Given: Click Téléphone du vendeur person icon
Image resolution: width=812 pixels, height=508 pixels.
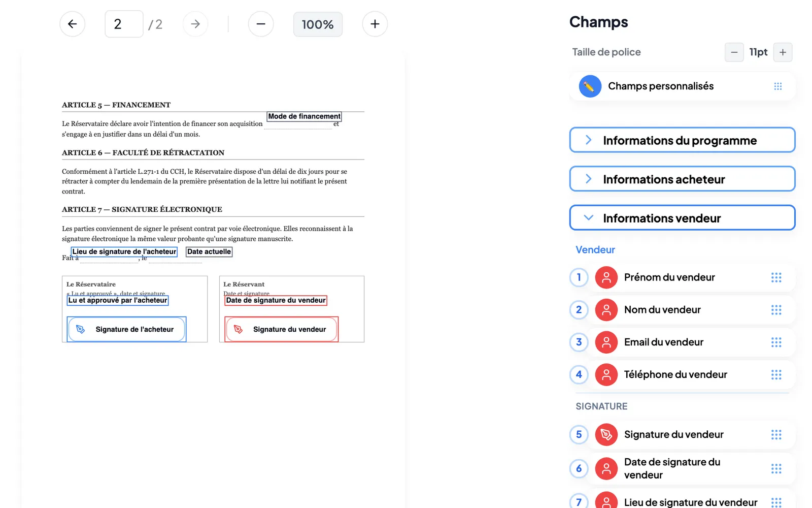Looking at the screenshot, I should pos(606,375).
